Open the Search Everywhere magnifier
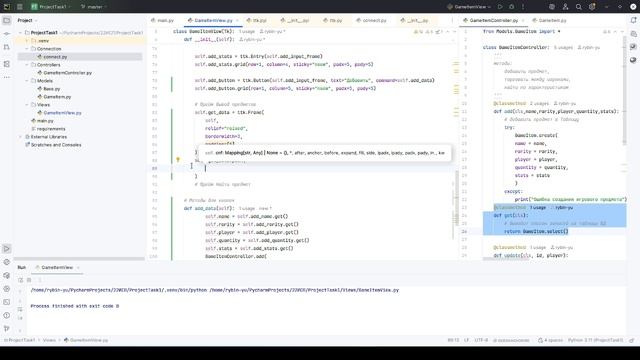The width and height of the screenshot is (640, 360). [579, 7]
